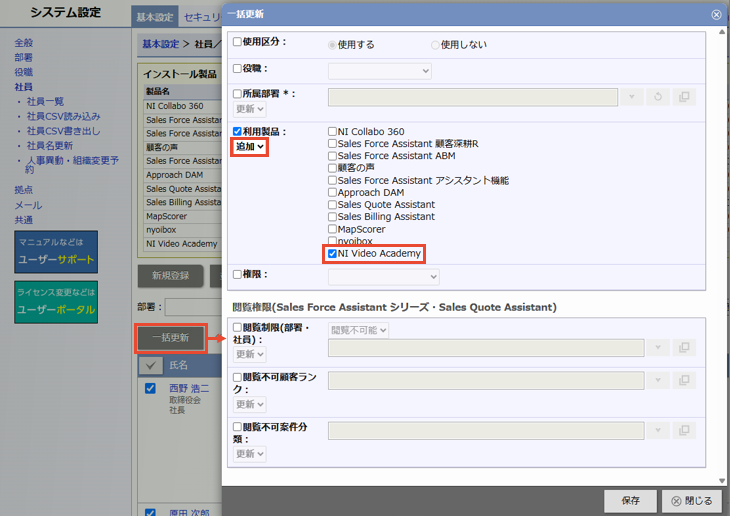The height and width of the screenshot is (516, 730).
Task: Uncheck the 利用製品 checkbox
Action: point(237,131)
